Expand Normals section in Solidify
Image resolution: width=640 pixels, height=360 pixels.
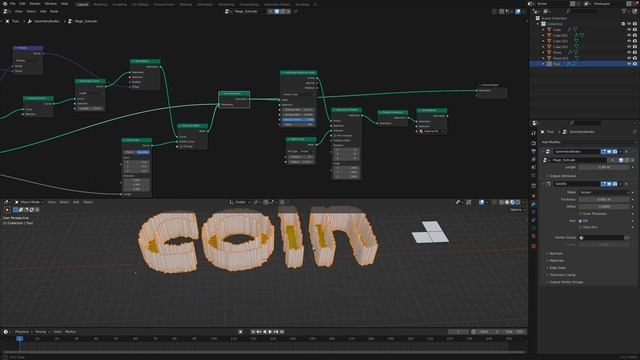(x=556, y=253)
